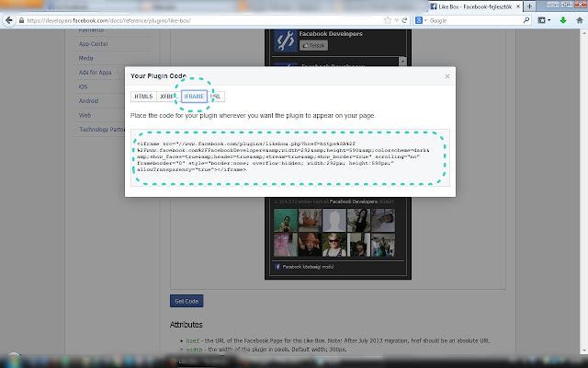Click fan thumbnail with cowboy hat
The height and width of the screenshot is (368, 588).
pos(310,245)
